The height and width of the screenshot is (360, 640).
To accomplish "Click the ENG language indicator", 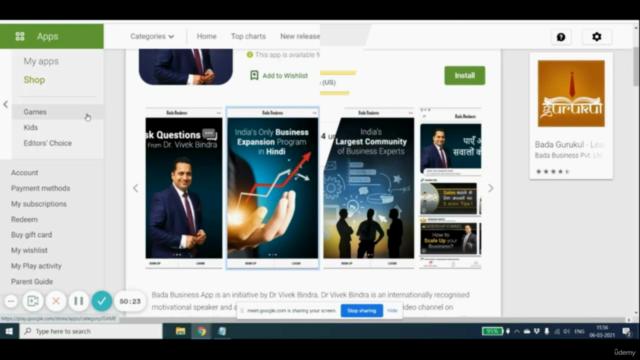I will pos(579,331).
